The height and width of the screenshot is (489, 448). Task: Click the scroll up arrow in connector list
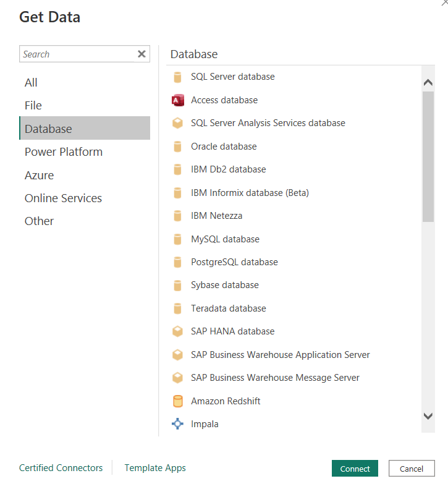[x=428, y=82]
